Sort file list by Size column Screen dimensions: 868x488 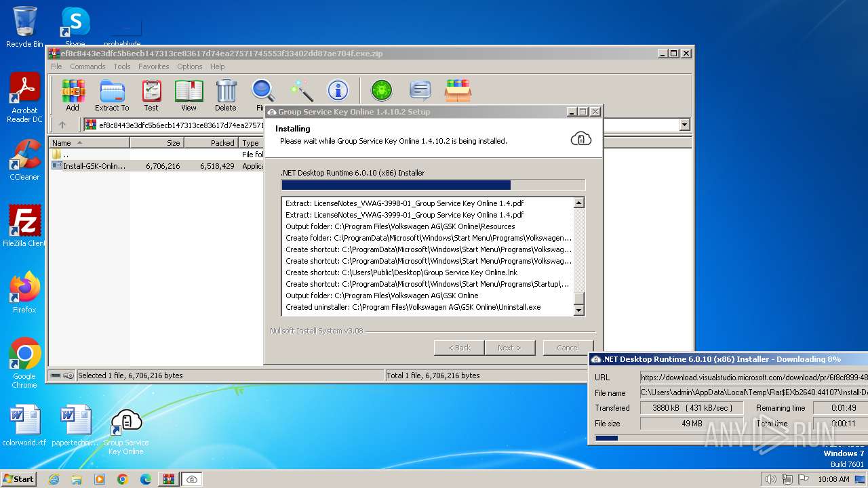click(157, 143)
